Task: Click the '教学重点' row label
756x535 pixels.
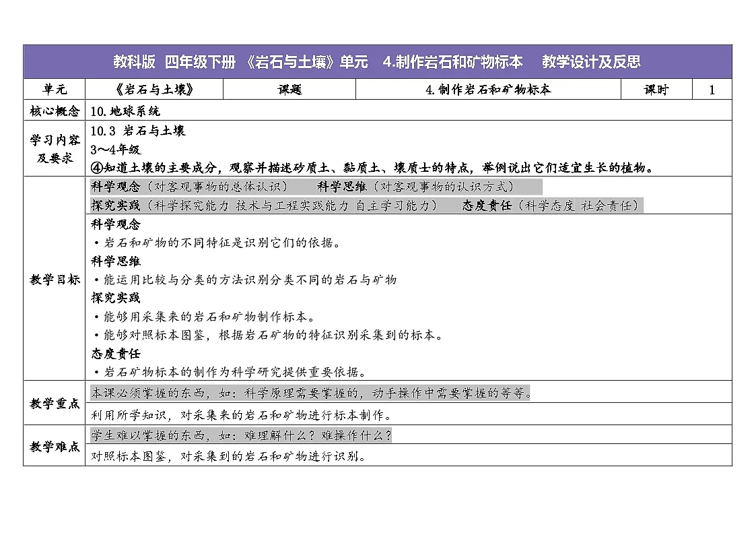Action: [x=55, y=404]
